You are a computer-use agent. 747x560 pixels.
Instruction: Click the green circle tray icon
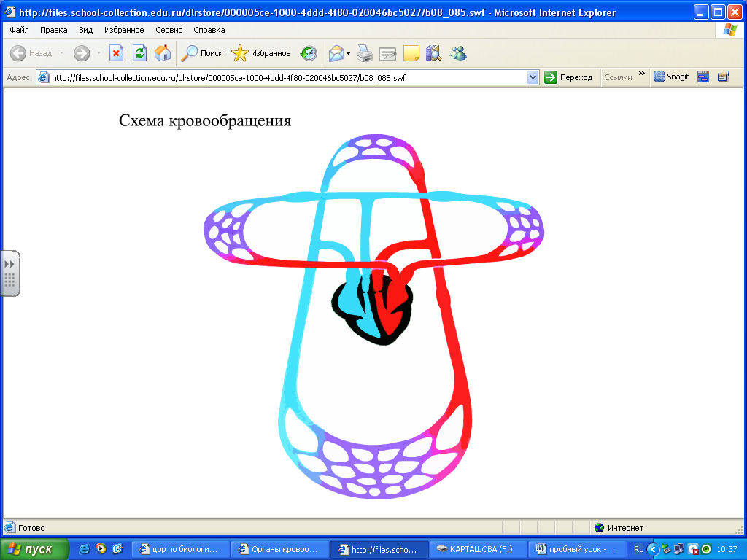pyautogui.click(x=706, y=549)
